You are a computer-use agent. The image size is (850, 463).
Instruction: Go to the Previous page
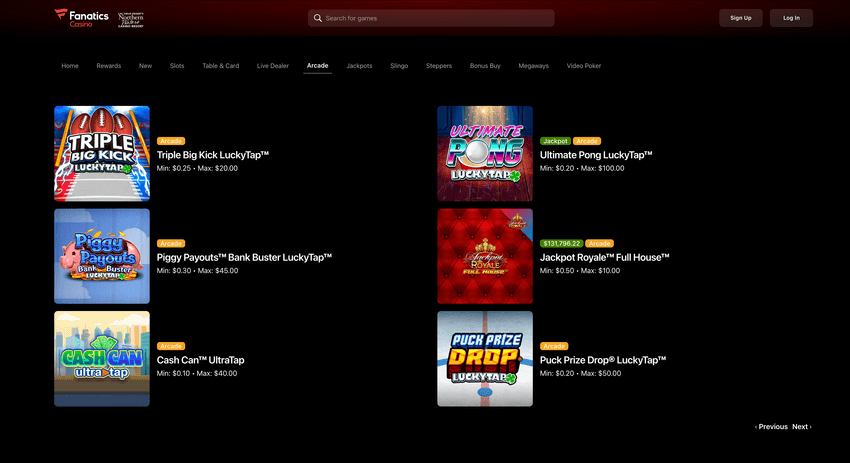pyautogui.click(x=771, y=427)
